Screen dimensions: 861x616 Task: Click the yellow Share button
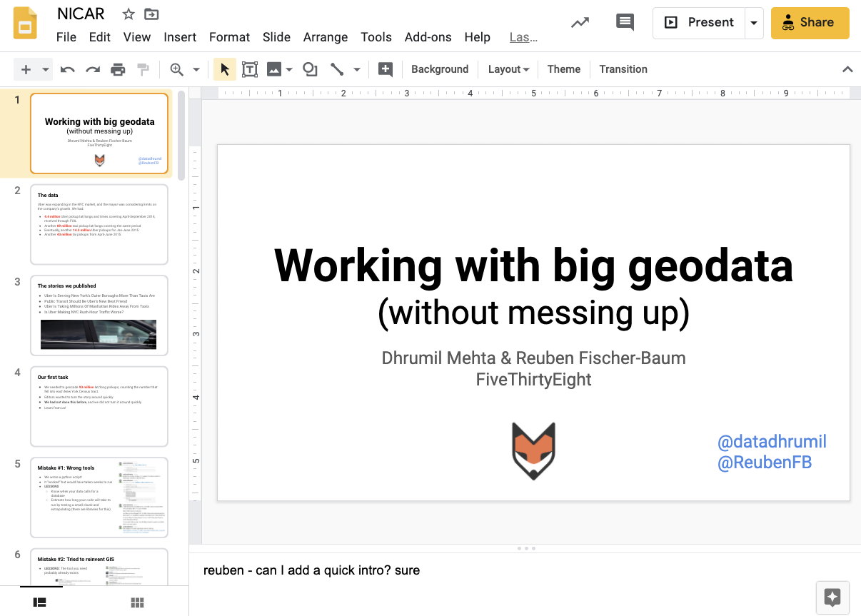coord(810,23)
